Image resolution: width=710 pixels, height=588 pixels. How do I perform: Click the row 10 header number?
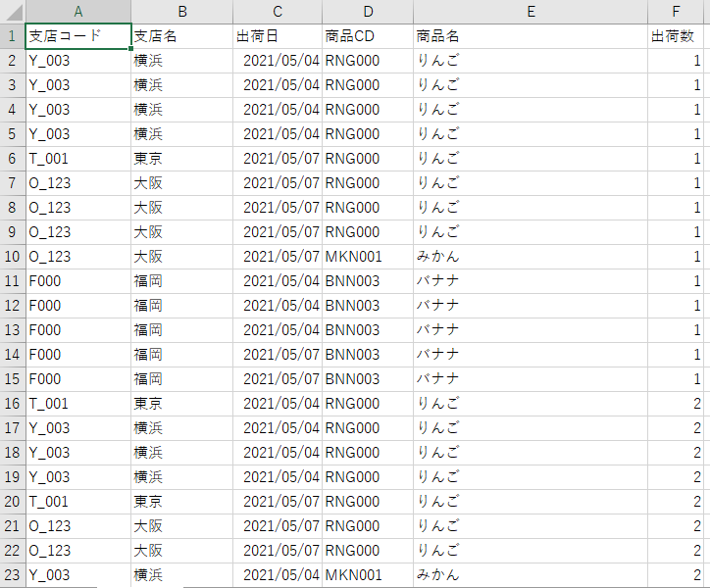[13, 257]
